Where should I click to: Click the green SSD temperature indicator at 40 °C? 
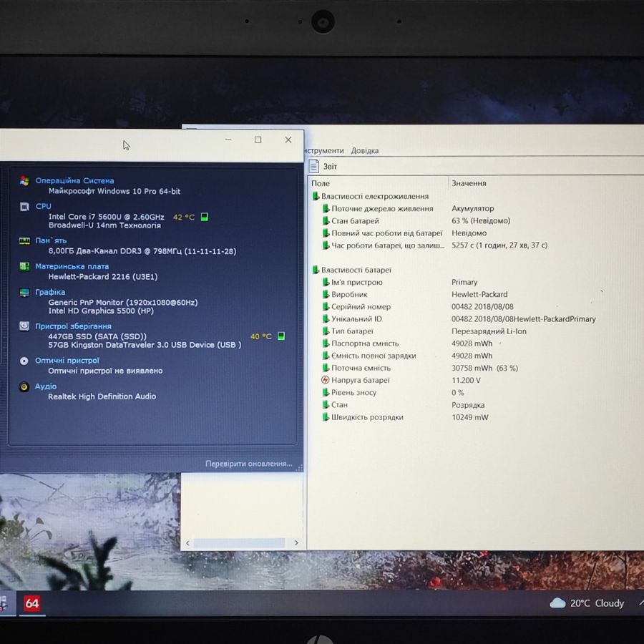pos(281,336)
